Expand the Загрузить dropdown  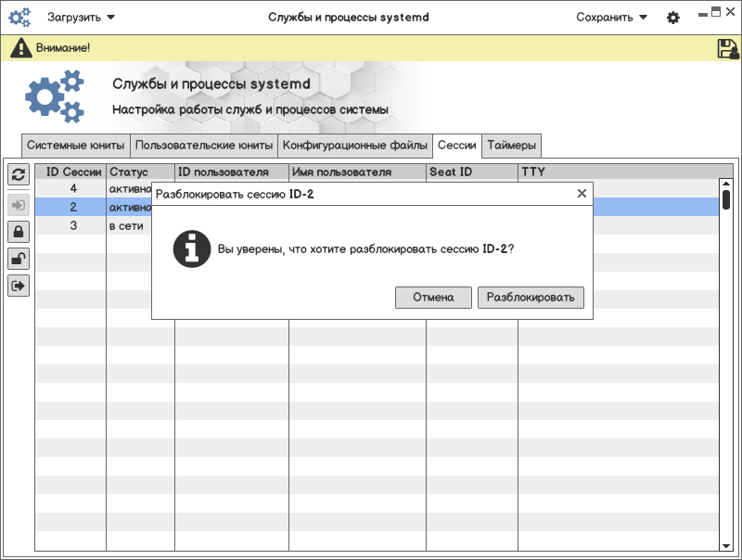click(82, 18)
